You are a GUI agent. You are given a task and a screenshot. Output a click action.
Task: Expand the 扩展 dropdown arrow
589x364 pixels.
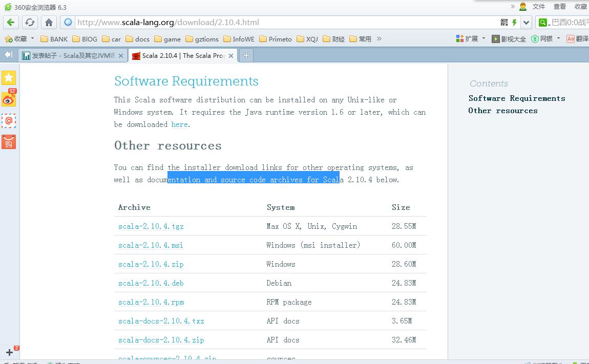[x=484, y=38]
